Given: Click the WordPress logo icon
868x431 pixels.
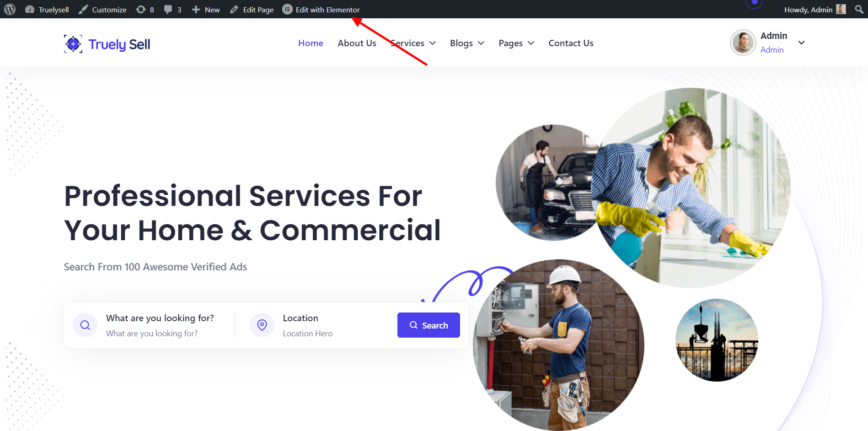Looking at the screenshot, I should 10,10.
